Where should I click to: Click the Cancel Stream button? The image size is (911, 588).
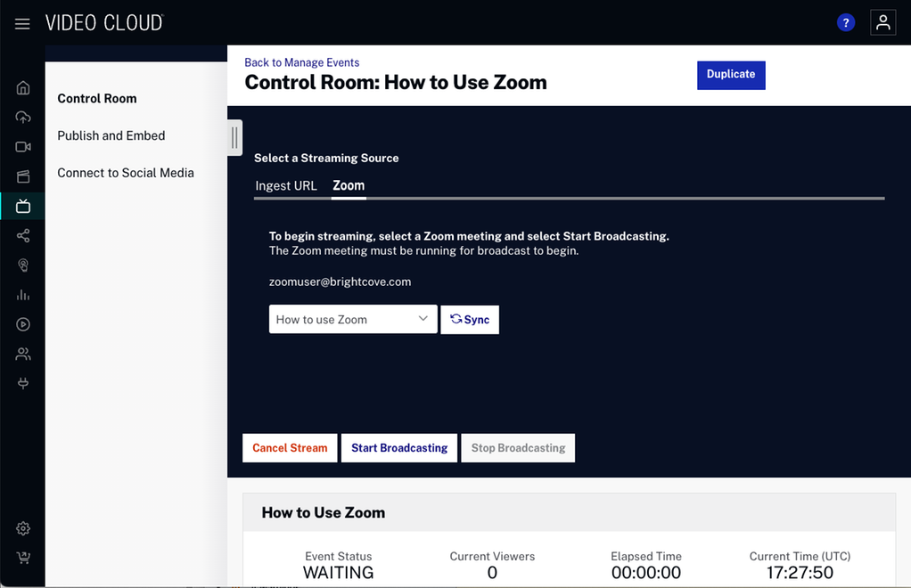click(290, 448)
